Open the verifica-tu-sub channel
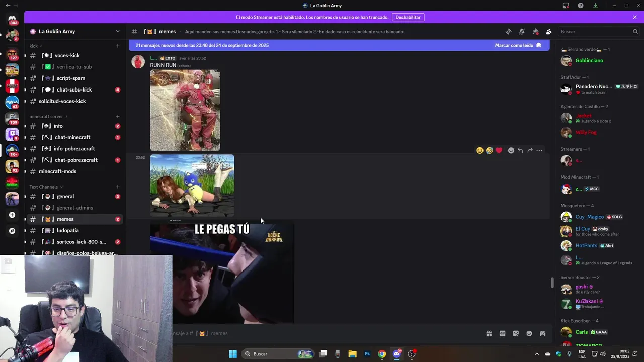 click(x=75, y=67)
